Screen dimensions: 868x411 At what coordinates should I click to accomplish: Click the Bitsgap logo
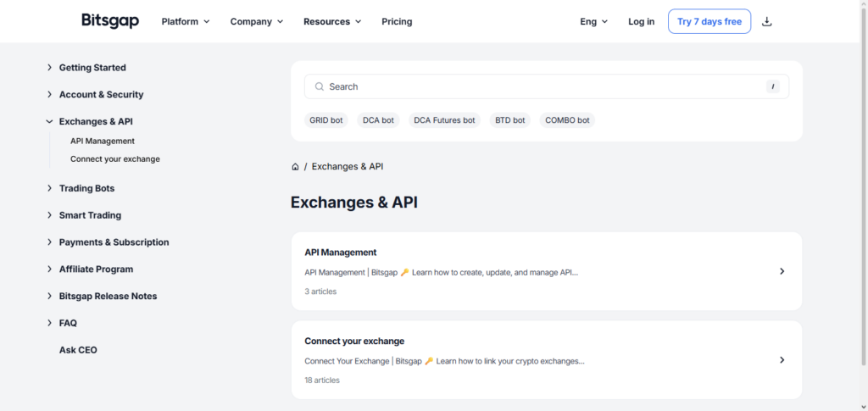click(x=110, y=21)
